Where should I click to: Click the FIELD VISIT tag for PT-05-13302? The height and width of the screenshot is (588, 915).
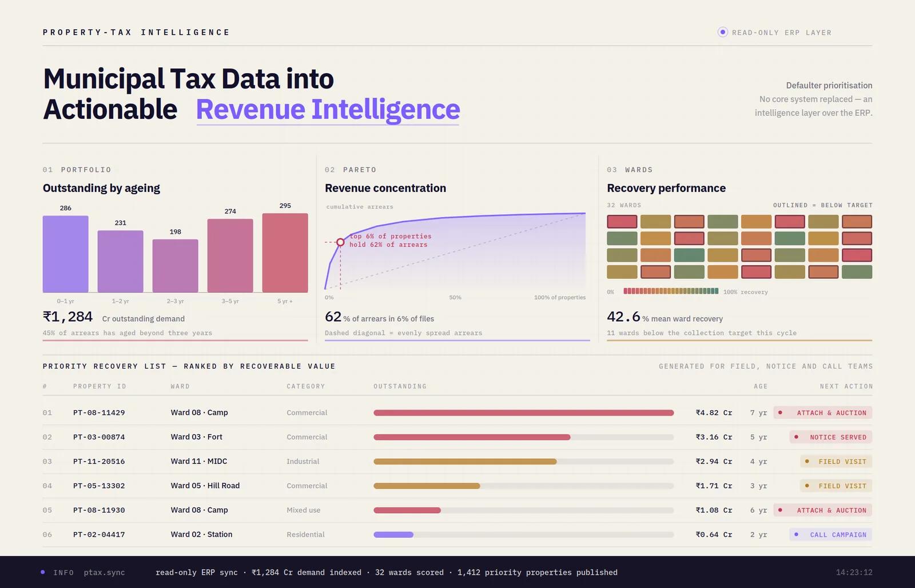pyautogui.click(x=836, y=486)
